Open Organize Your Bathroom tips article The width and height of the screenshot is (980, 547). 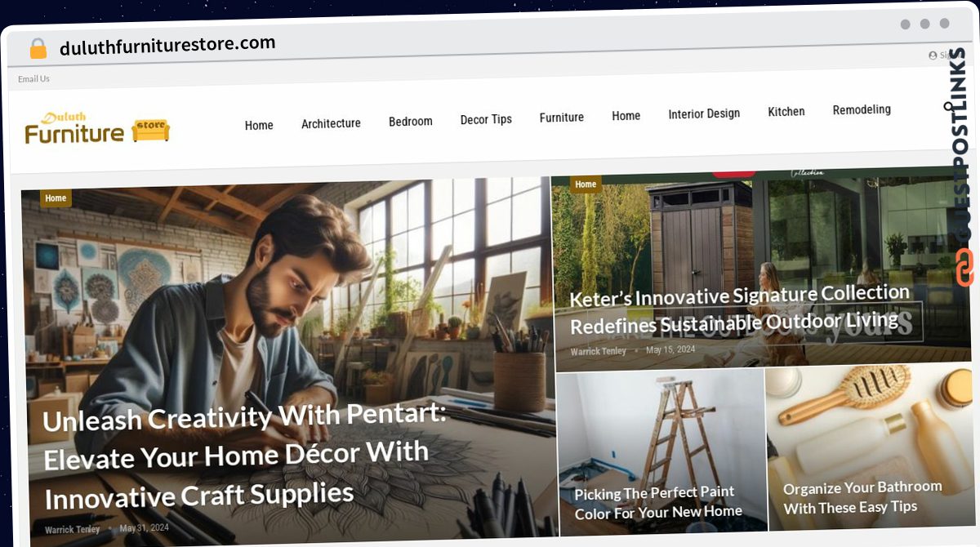(x=862, y=496)
